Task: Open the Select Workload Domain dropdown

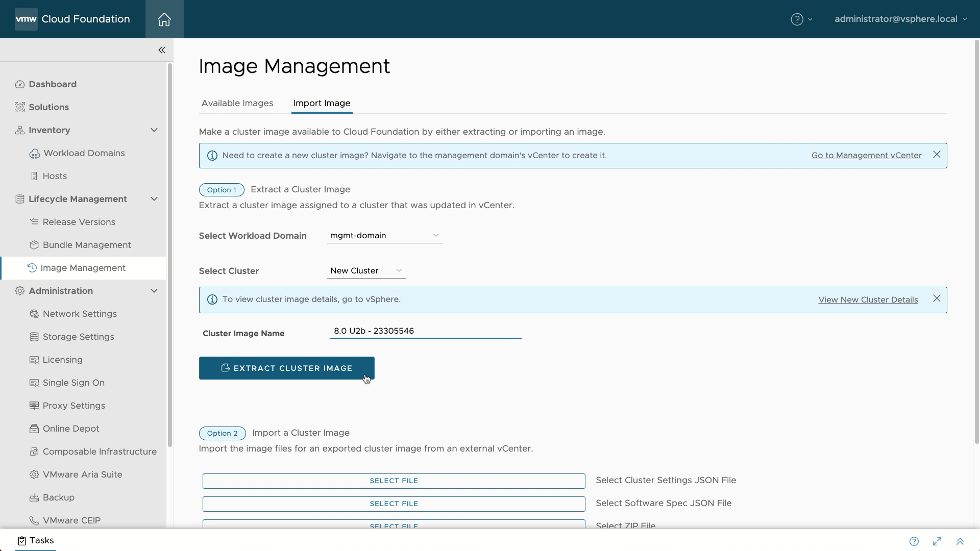Action: (384, 235)
